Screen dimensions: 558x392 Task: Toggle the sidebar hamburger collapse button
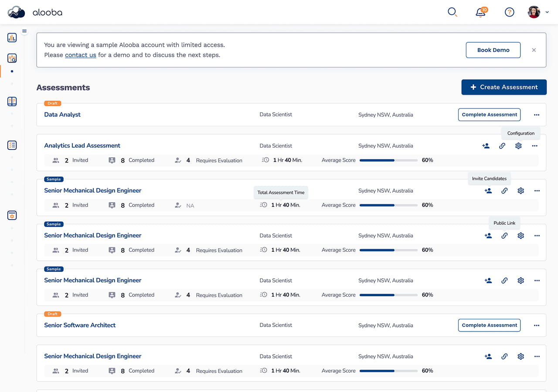[24, 31]
